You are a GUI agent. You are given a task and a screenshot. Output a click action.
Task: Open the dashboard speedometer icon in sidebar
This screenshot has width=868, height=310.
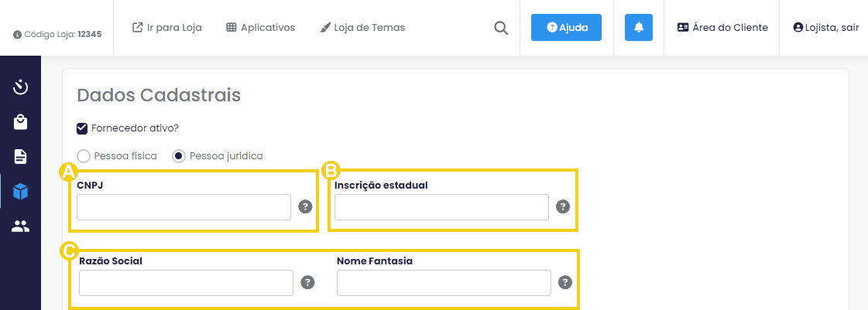coord(20,87)
